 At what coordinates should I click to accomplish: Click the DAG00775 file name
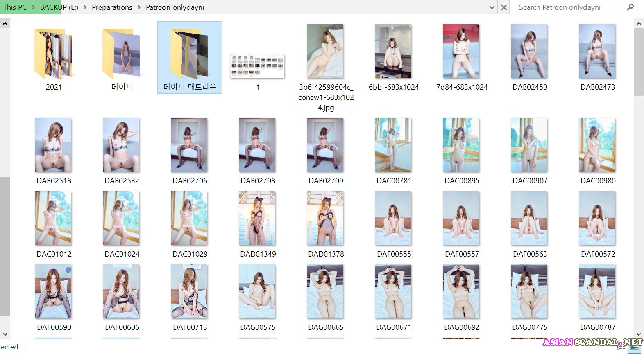click(x=530, y=327)
